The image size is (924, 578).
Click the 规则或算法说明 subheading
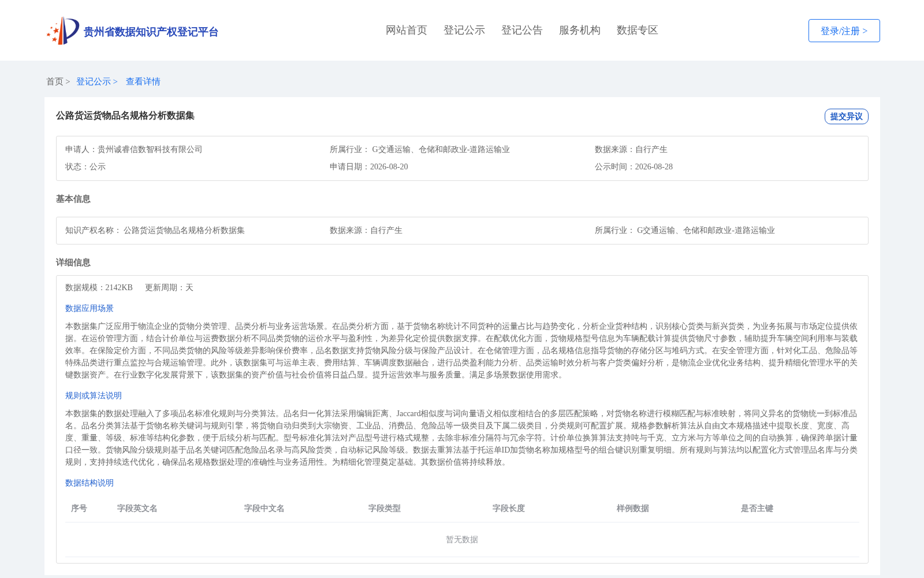[x=94, y=395]
